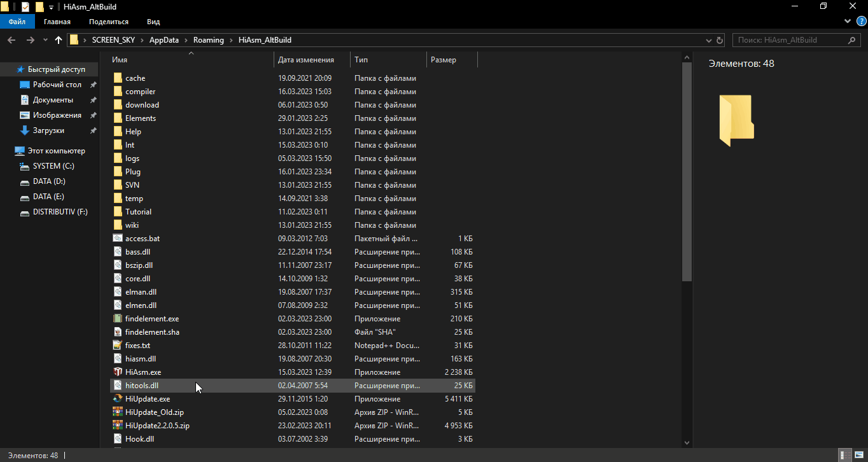This screenshot has height=462, width=868.
Task: Select the hiasm.dll file name
Action: [141, 359]
